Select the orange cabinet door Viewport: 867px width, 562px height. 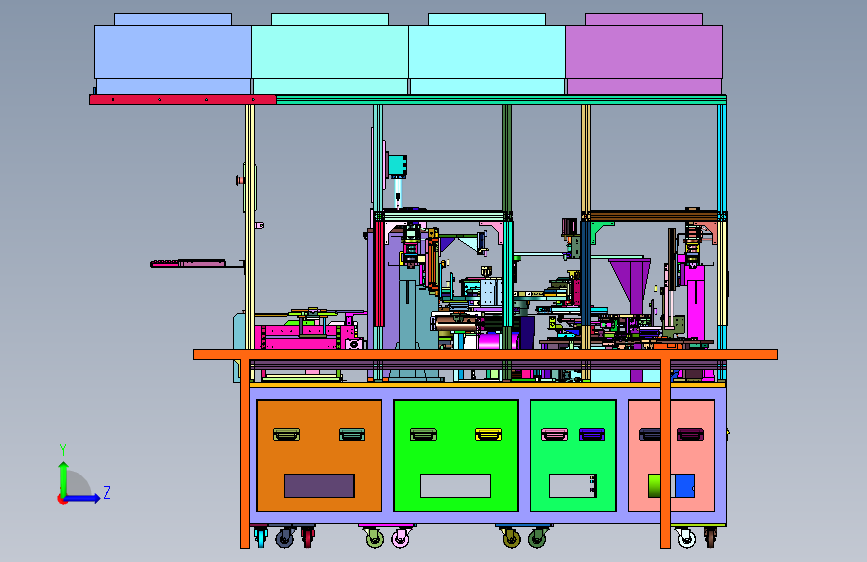coord(320,456)
